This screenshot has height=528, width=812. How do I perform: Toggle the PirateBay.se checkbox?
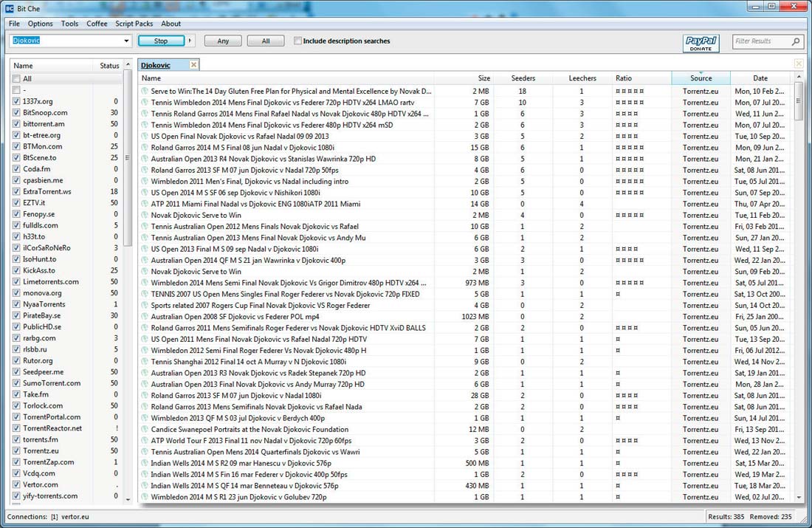[x=16, y=315]
